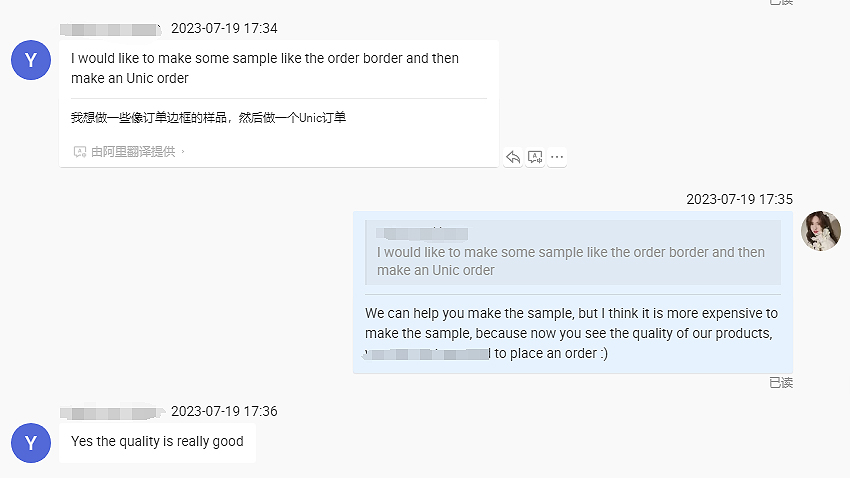This screenshot has width=850, height=478.
Task: Open the three-dots more options menu
Action: [x=557, y=157]
